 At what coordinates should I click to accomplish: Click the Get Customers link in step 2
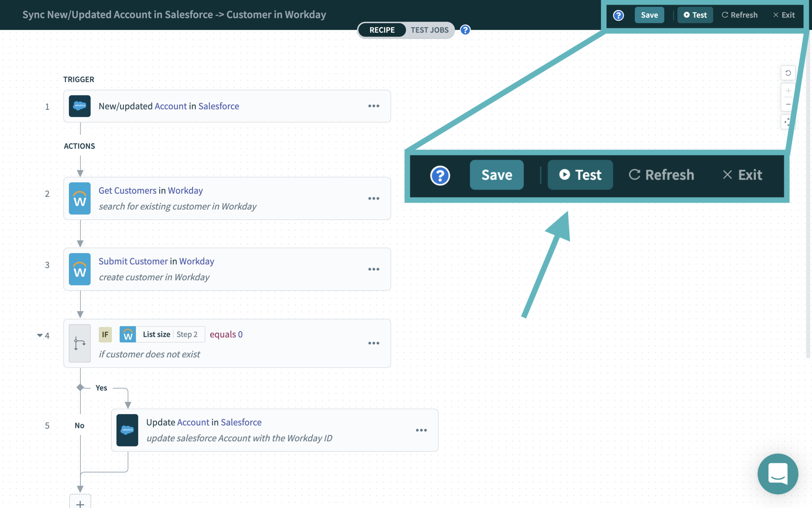click(127, 190)
